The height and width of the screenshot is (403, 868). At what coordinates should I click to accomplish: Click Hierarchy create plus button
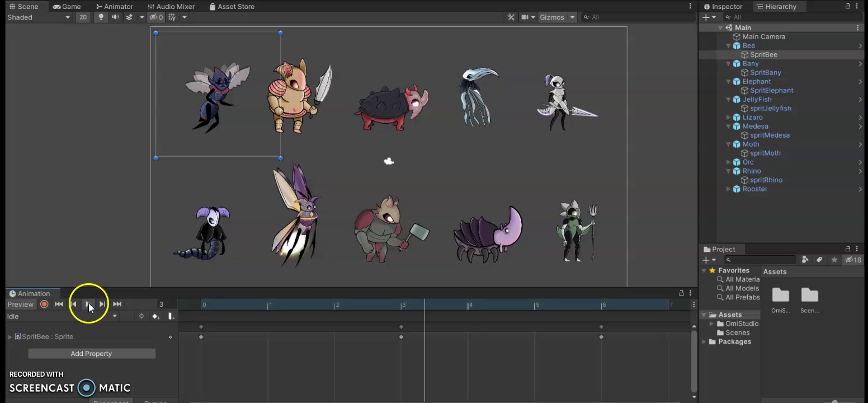(706, 17)
